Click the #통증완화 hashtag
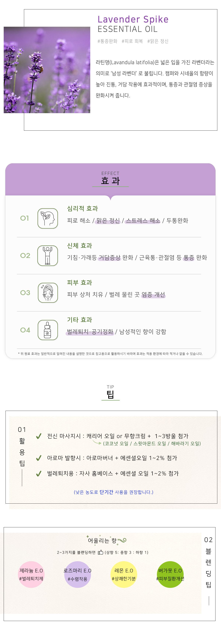This screenshot has width=221, height=644. coord(107,41)
